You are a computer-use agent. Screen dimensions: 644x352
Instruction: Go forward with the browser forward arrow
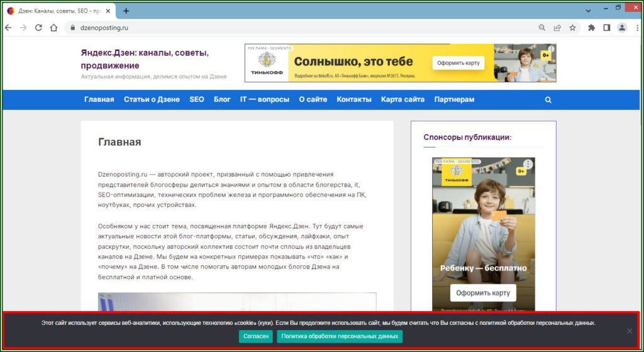coord(23,28)
